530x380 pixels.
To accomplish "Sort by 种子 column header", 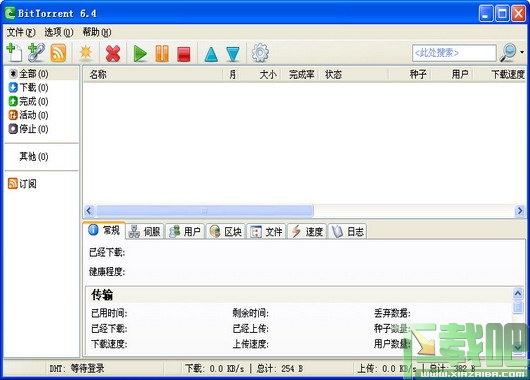I will click(x=410, y=74).
